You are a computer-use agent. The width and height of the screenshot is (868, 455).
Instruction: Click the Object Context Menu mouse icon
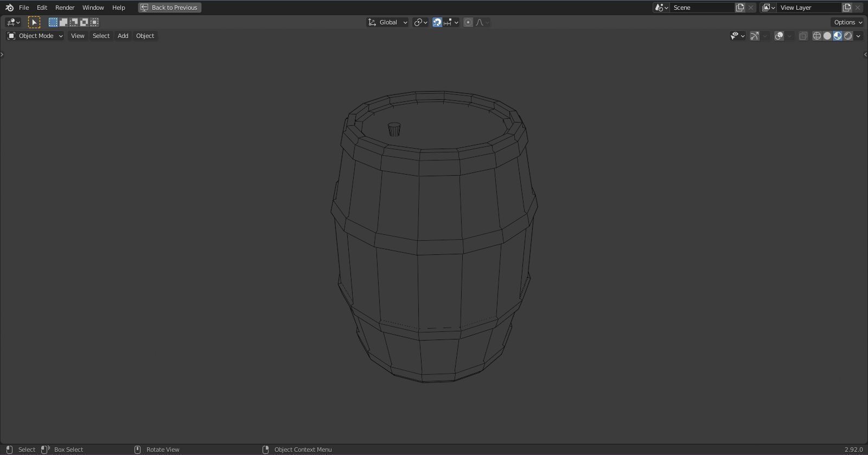click(x=265, y=450)
